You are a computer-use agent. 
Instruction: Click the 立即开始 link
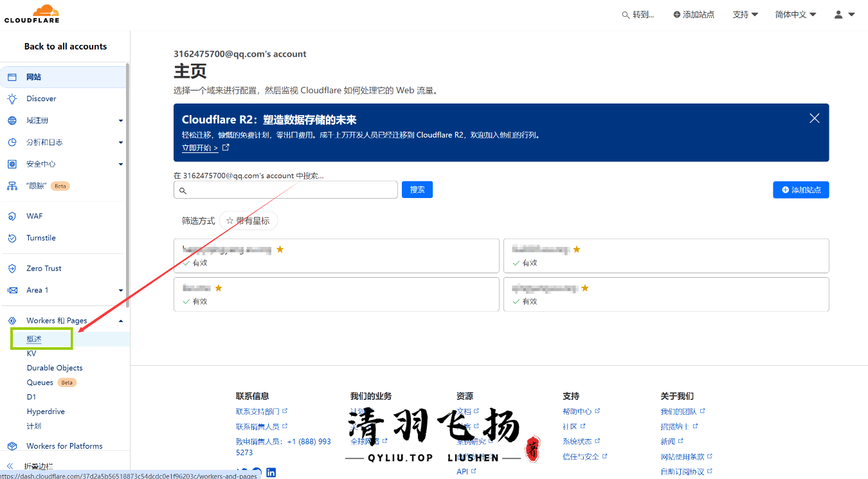(200, 148)
